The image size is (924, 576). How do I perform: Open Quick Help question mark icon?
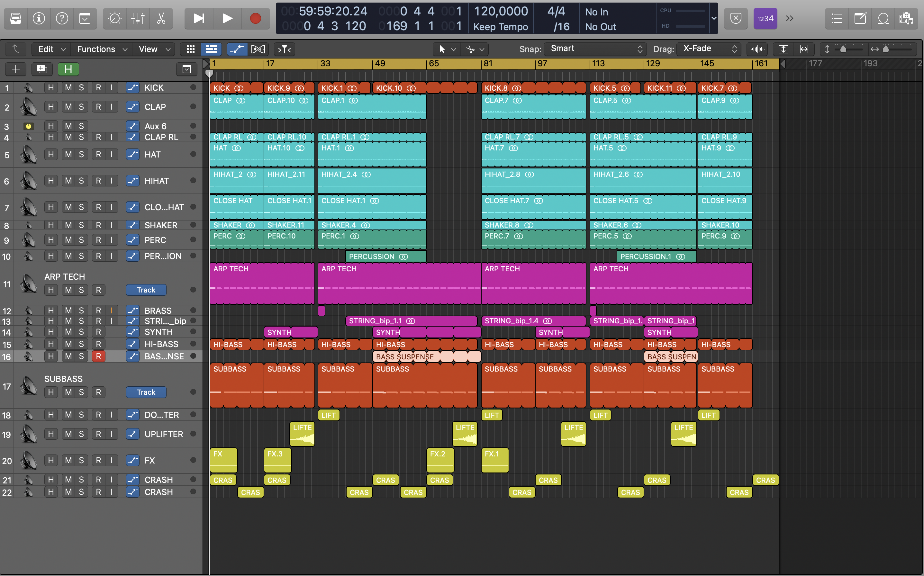coord(62,18)
